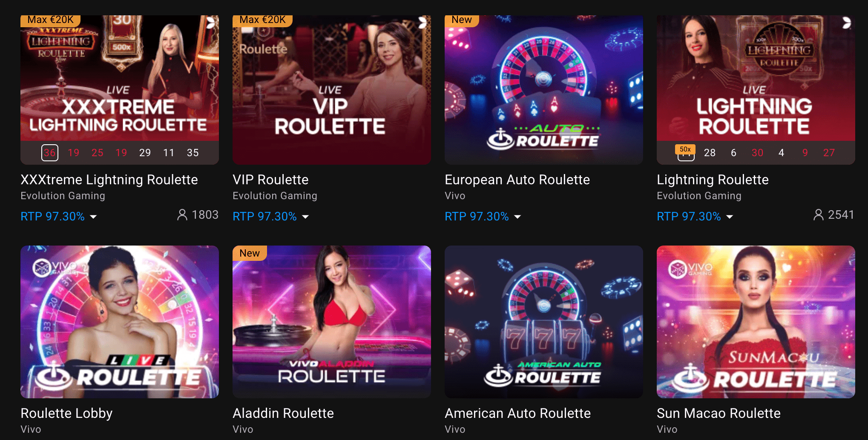Click the New badge on Aladdin Roulette

[250, 253]
